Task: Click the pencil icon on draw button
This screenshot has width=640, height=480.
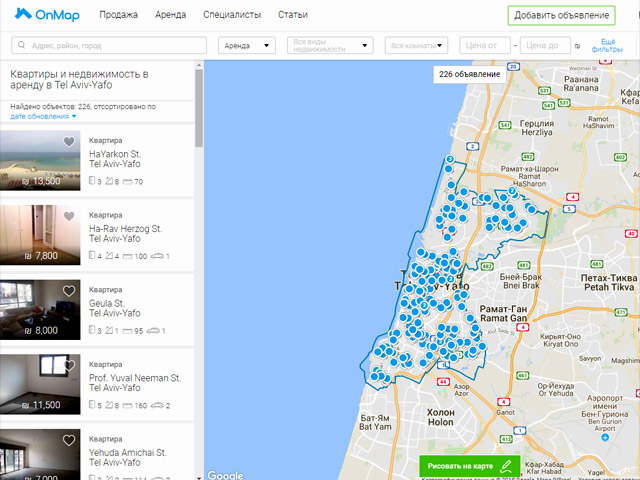Action: point(506,466)
